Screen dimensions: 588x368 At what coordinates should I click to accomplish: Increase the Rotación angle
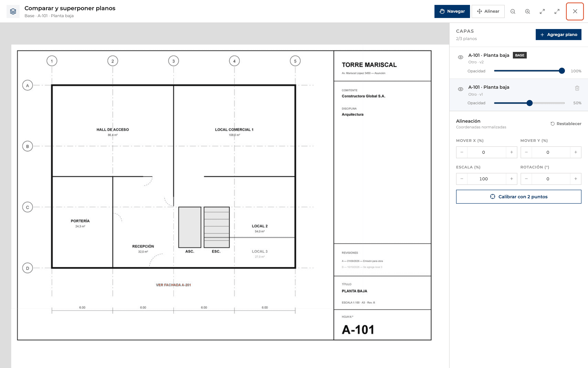pos(576,179)
